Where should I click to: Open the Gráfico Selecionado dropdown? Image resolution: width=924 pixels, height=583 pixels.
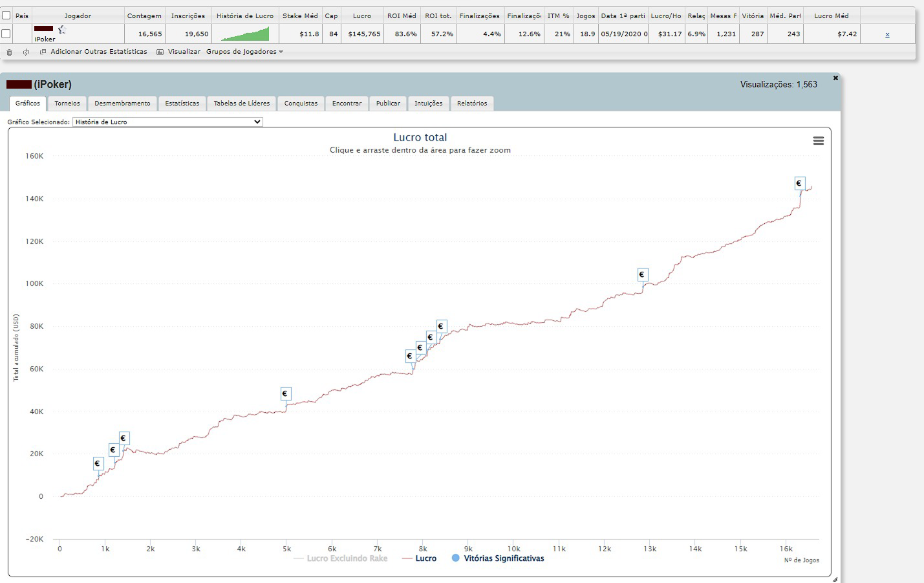pos(167,122)
